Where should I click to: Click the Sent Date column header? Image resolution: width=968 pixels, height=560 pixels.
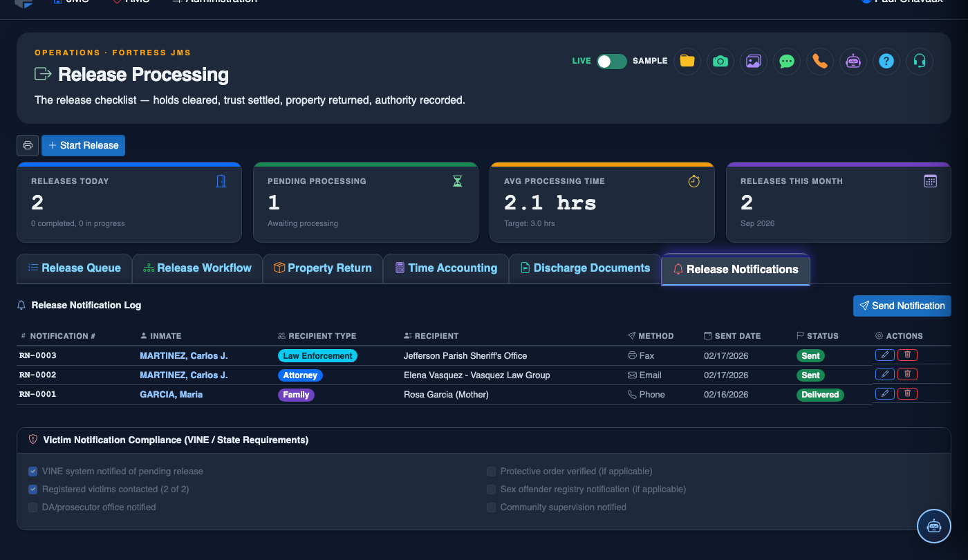(x=732, y=336)
